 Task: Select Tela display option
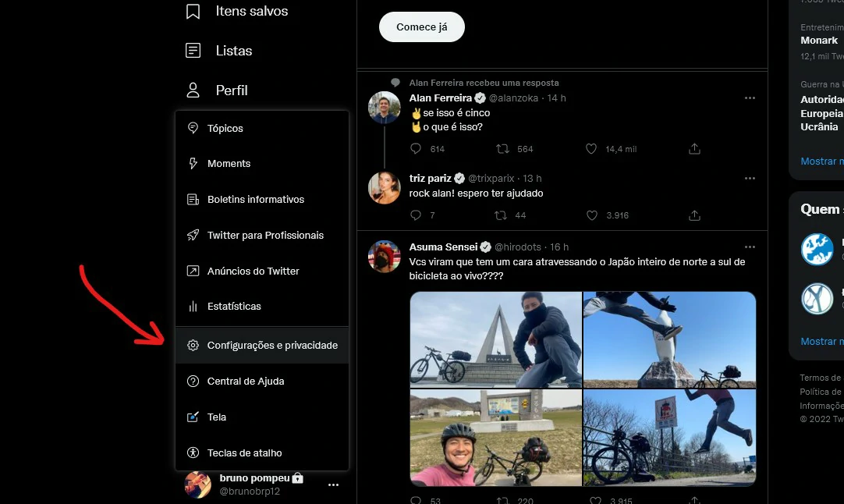[262, 417]
